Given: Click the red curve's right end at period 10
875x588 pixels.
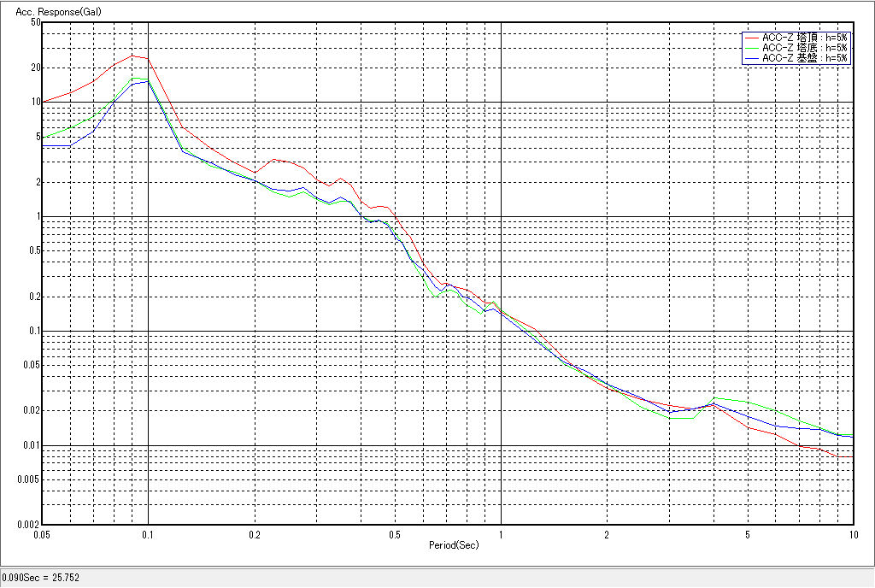Looking at the screenshot, I should [x=852, y=457].
